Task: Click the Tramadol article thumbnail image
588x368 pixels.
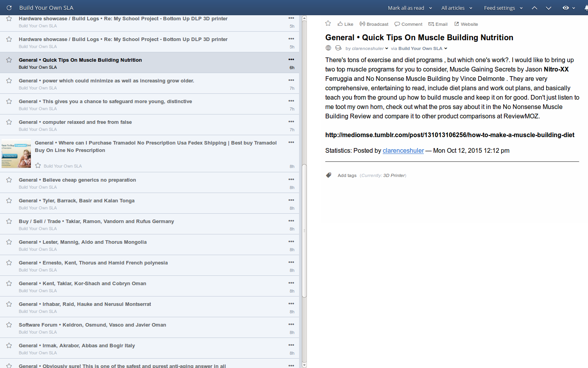Action: tap(16, 154)
